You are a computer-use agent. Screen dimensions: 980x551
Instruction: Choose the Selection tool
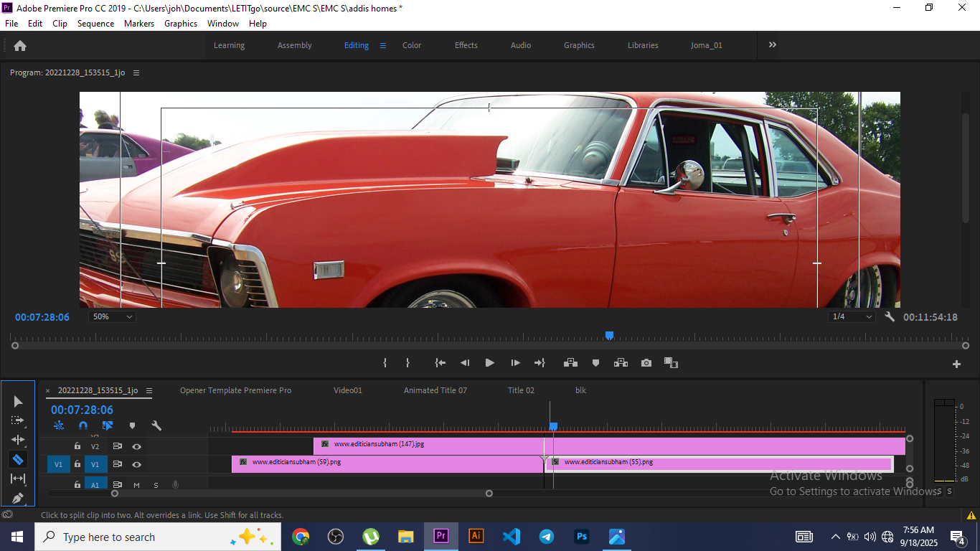click(x=18, y=402)
